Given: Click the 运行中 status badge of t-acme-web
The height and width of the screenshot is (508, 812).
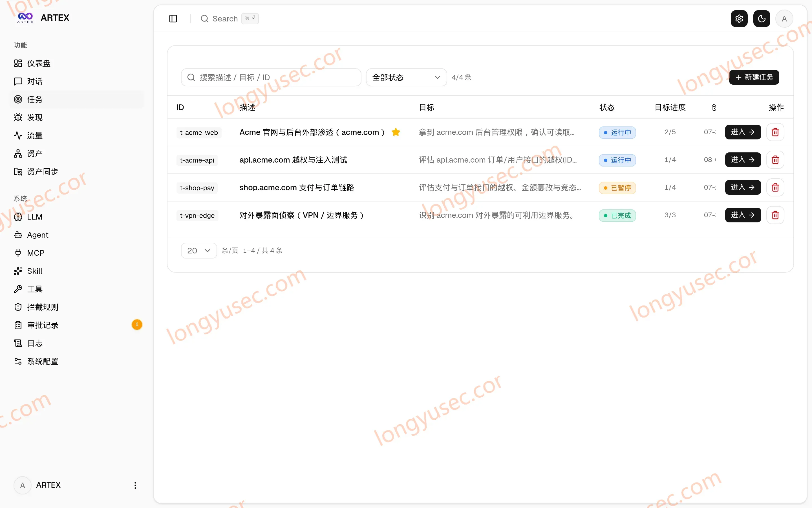Looking at the screenshot, I should click(617, 132).
